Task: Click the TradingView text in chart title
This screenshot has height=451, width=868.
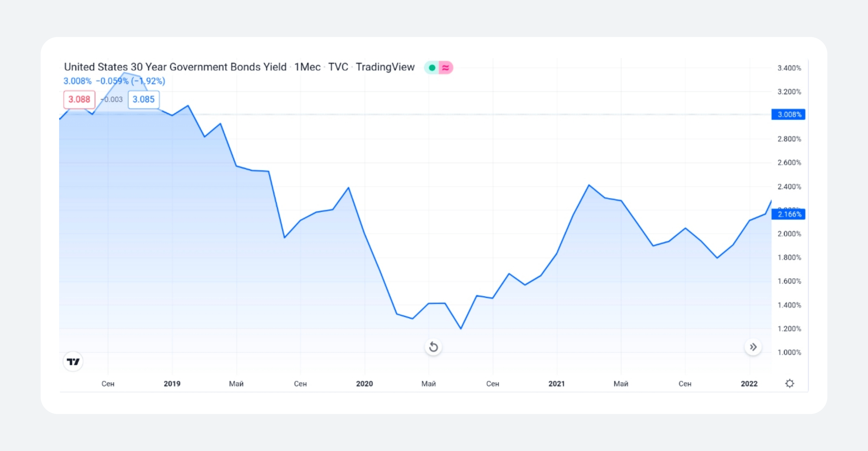Action: click(385, 67)
